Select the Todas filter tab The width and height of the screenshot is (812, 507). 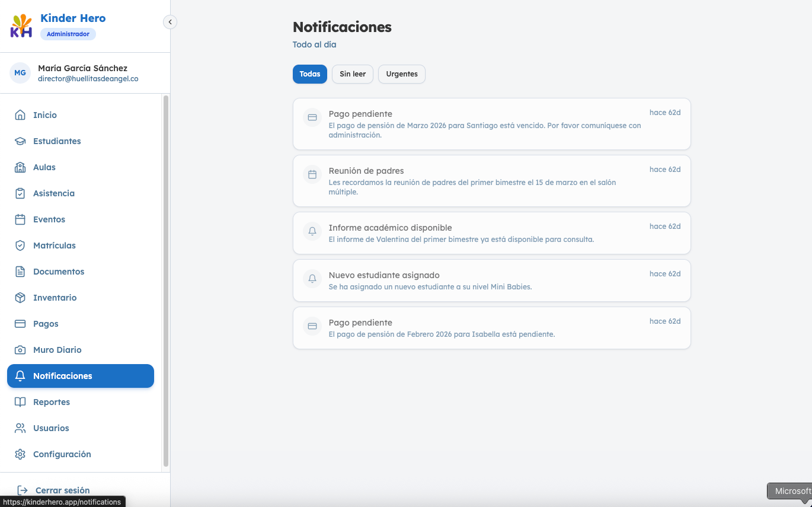(x=310, y=74)
